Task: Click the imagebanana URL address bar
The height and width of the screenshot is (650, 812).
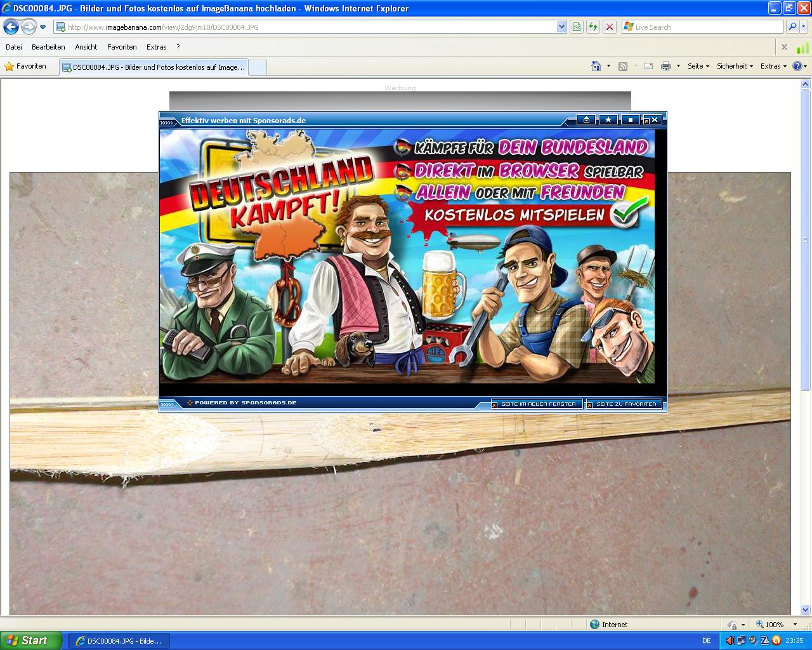Action: (304, 27)
